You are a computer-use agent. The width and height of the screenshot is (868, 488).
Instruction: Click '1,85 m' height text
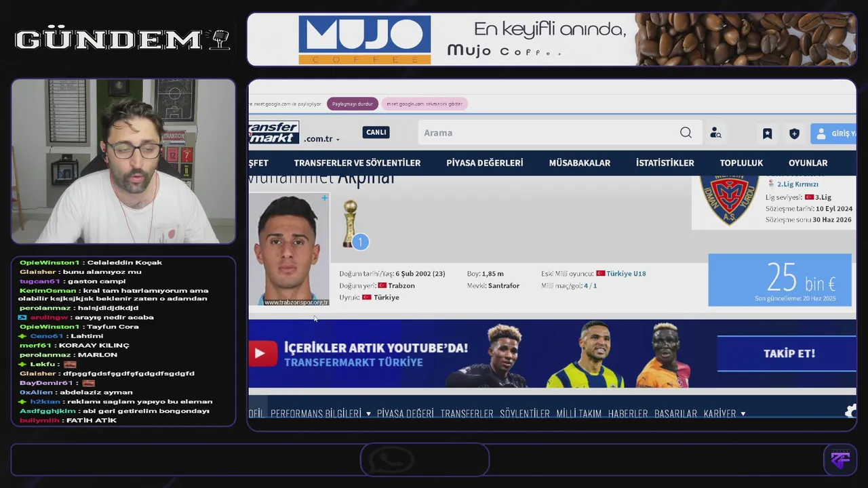[493, 274]
